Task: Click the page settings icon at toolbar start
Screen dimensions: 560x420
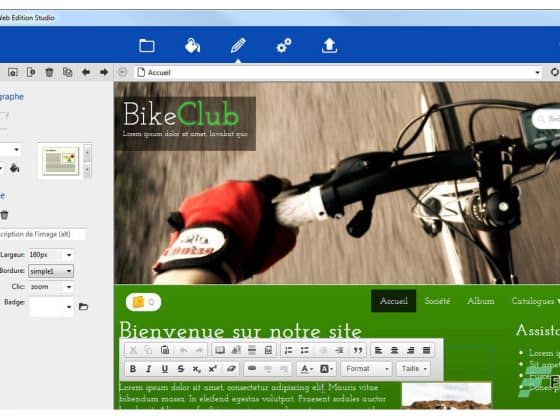Action: (13, 72)
